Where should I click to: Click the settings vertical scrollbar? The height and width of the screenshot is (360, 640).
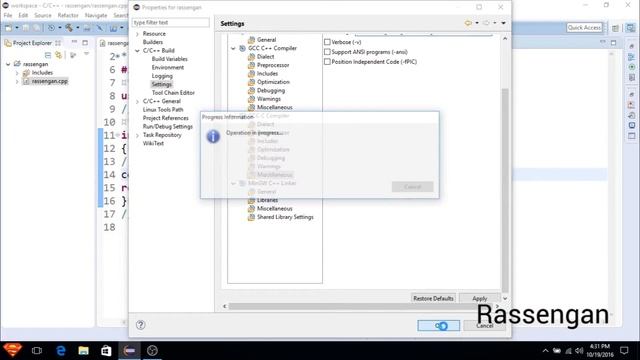click(x=505, y=190)
